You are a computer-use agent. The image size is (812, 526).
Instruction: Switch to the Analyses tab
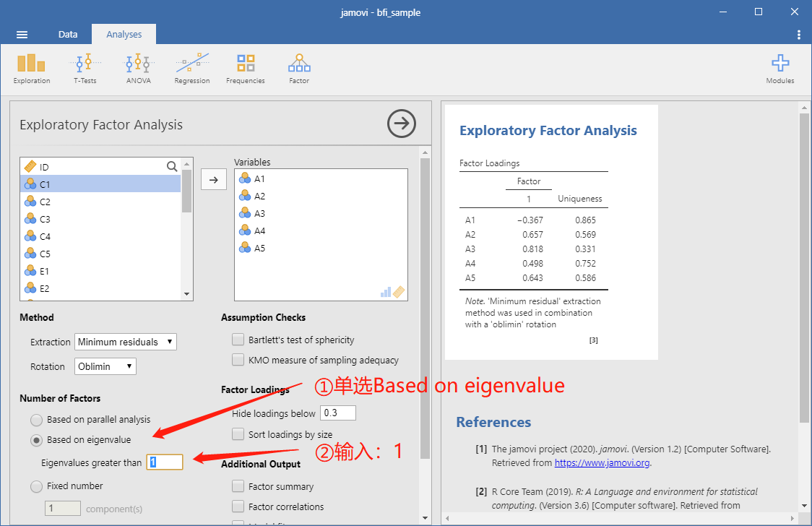tap(124, 34)
